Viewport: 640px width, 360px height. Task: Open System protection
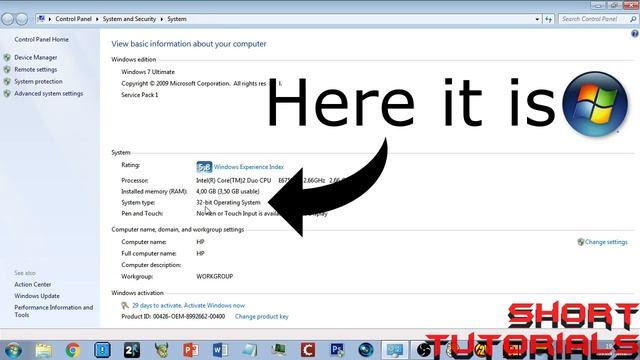38,82
